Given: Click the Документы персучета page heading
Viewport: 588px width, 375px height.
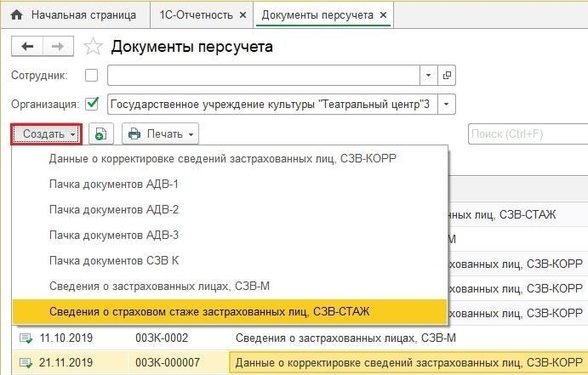Looking at the screenshot, I should (x=192, y=47).
